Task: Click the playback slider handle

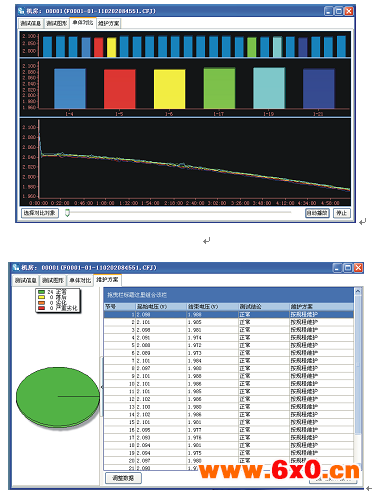Action: [x=67, y=213]
